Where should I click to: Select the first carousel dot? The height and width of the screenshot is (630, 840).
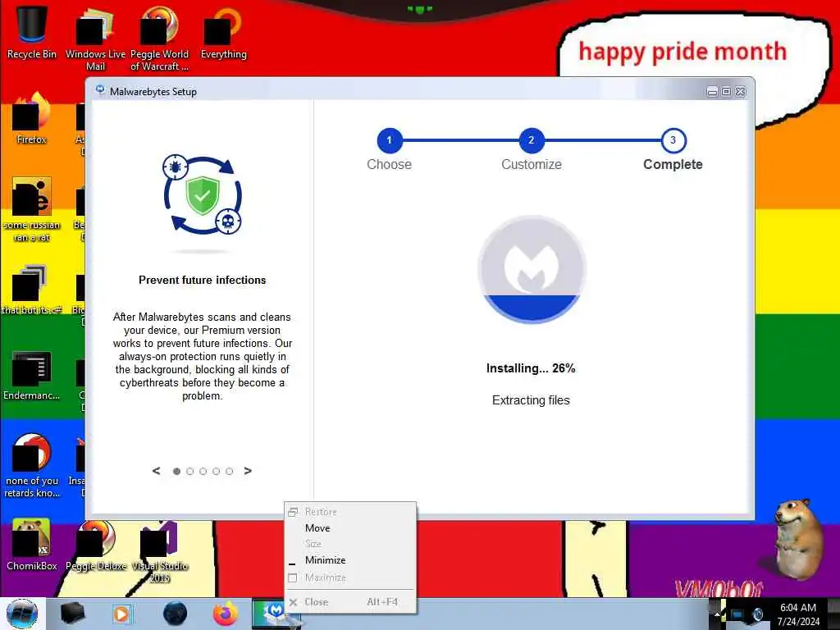tap(176, 472)
